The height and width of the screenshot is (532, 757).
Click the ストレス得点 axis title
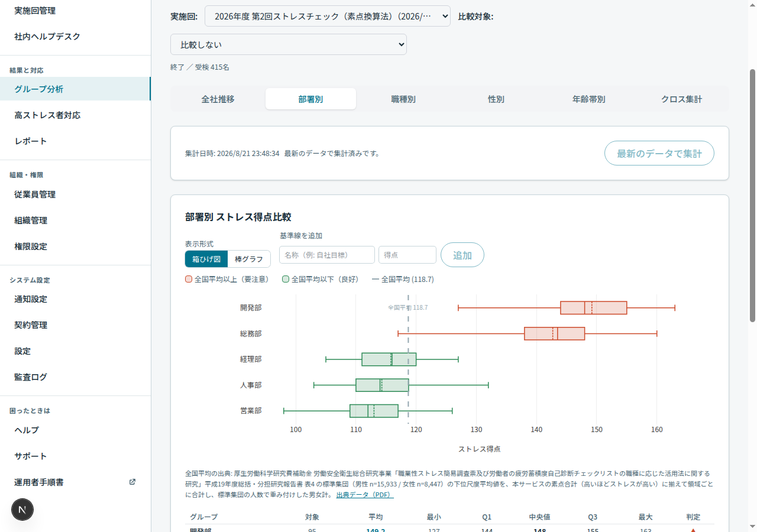tap(479, 449)
